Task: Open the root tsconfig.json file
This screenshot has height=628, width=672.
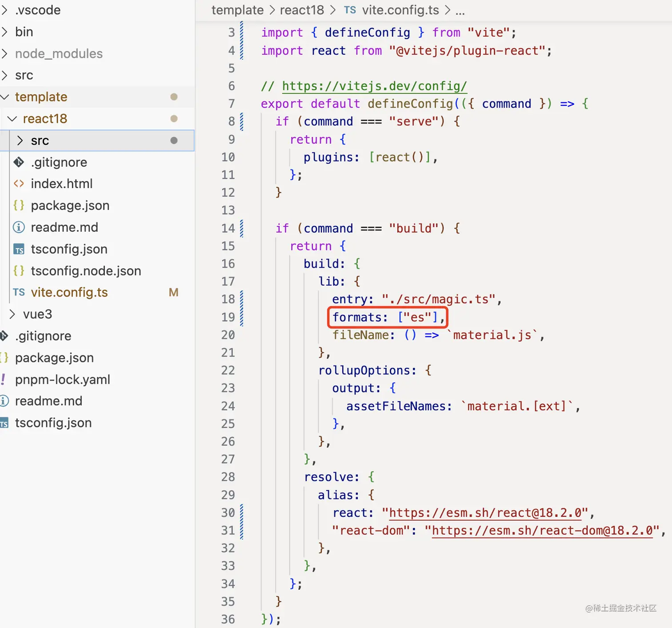Action: tap(53, 423)
